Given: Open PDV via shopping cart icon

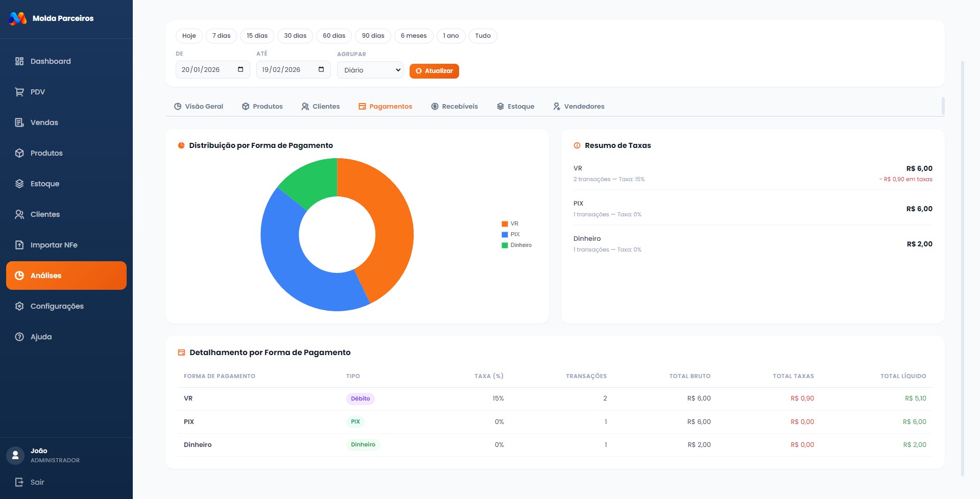Looking at the screenshot, I should (x=19, y=92).
